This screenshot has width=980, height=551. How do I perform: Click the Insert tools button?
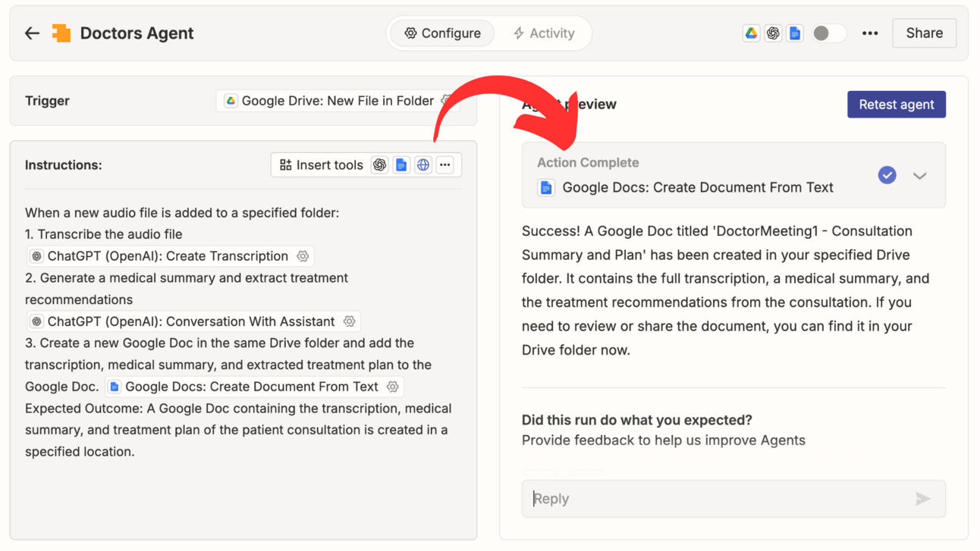point(321,165)
